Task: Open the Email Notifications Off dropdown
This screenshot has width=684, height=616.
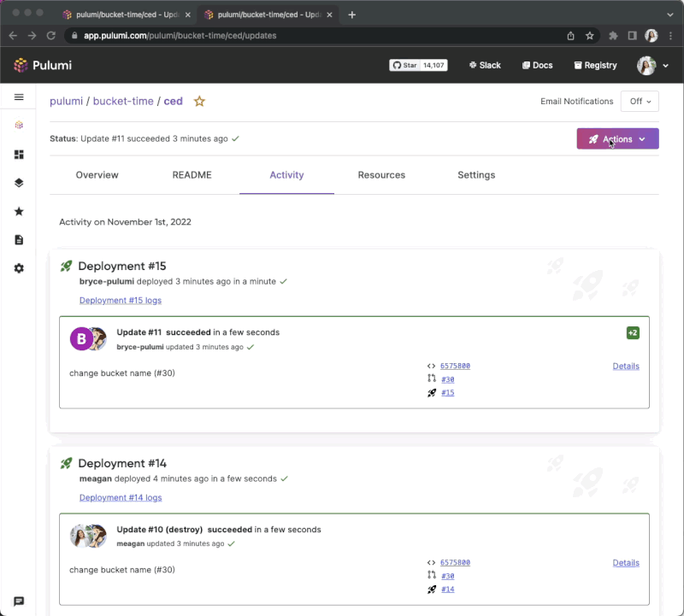Action: [x=640, y=101]
